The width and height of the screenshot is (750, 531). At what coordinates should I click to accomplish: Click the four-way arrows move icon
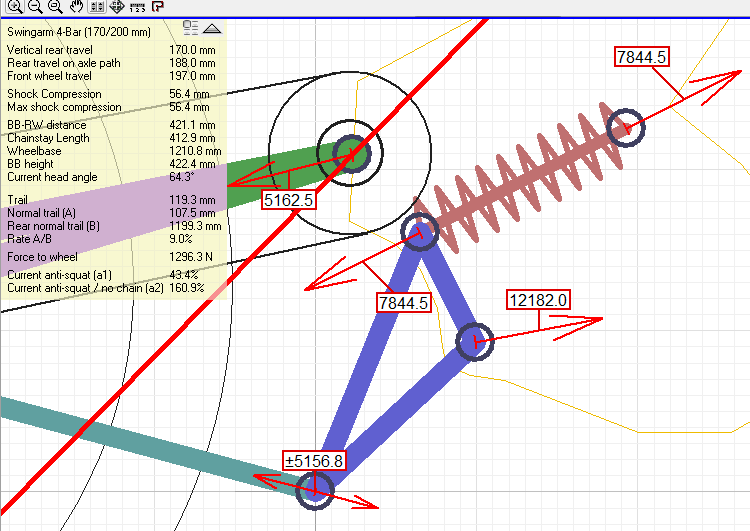116,7
